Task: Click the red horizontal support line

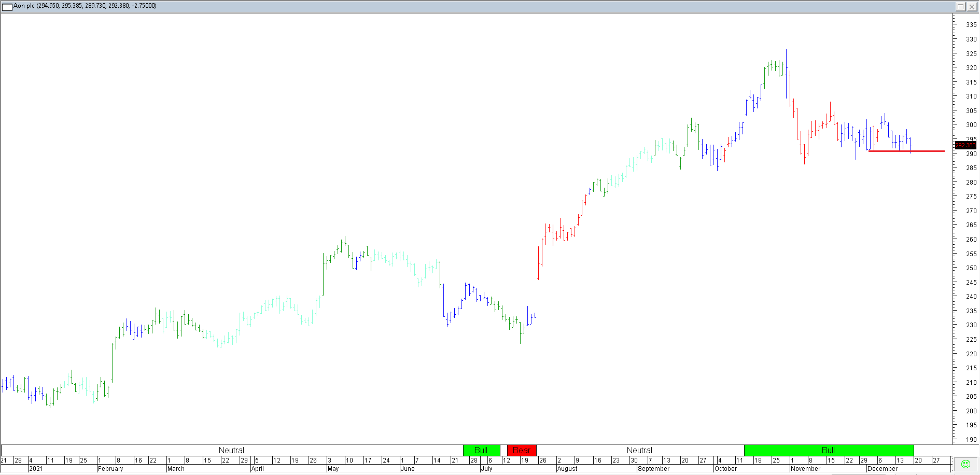Action: point(906,151)
